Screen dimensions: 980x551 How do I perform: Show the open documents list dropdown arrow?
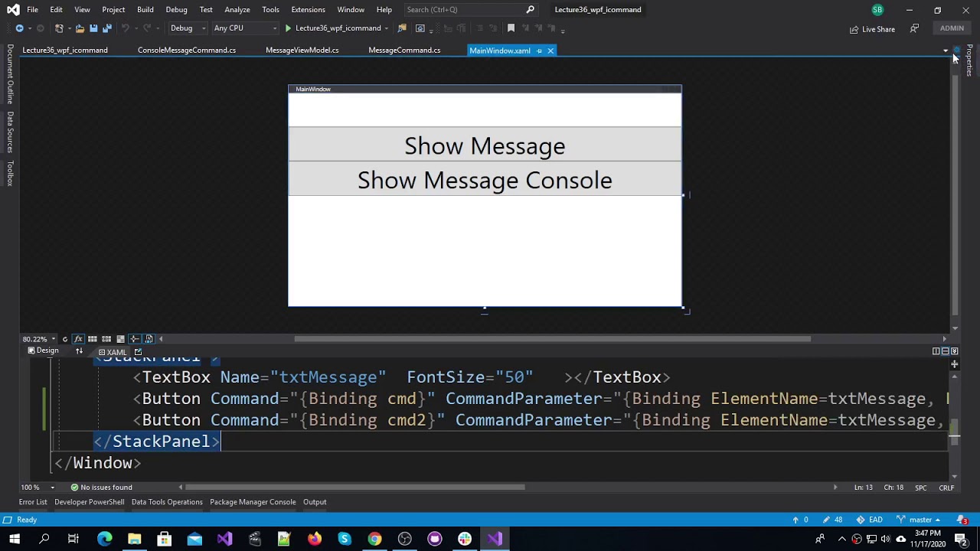tap(945, 51)
